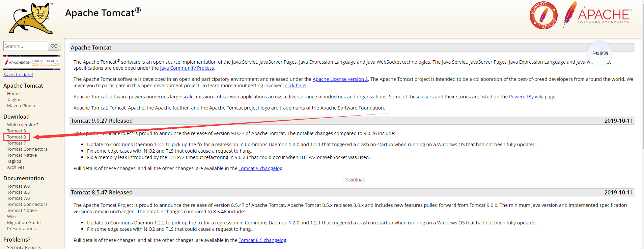Go to Tomcat 9 download page
The height and width of the screenshot is (249, 644).
click(17, 131)
